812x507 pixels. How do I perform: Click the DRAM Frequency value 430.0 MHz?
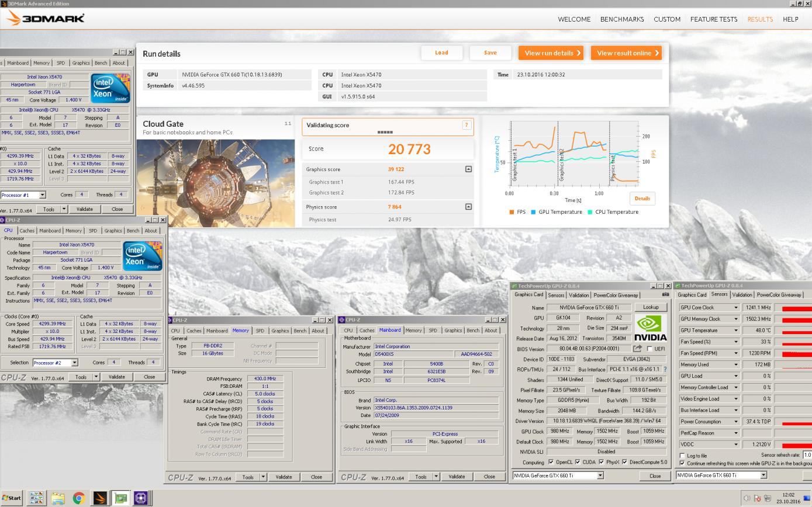(x=265, y=378)
